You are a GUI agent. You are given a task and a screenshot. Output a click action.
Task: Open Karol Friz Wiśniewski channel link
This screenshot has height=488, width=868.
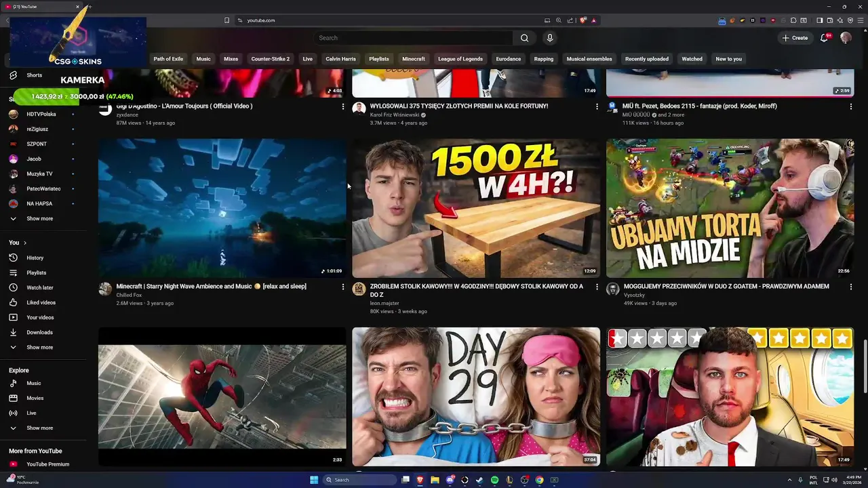coord(395,115)
